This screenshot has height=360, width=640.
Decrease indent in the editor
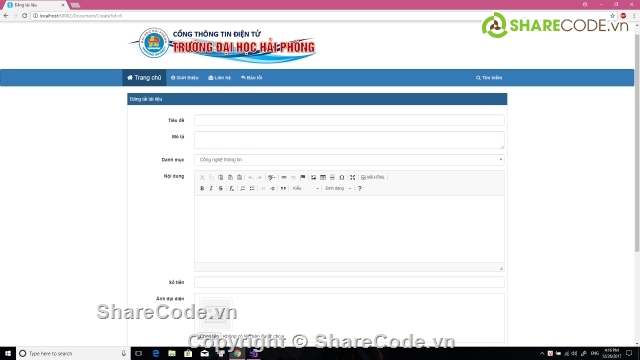pos(263,188)
